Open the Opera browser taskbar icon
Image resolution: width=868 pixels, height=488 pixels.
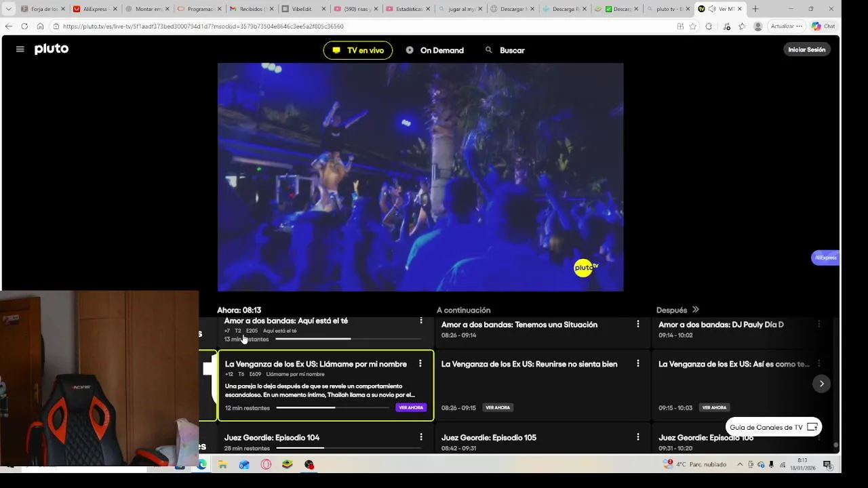pos(266,464)
